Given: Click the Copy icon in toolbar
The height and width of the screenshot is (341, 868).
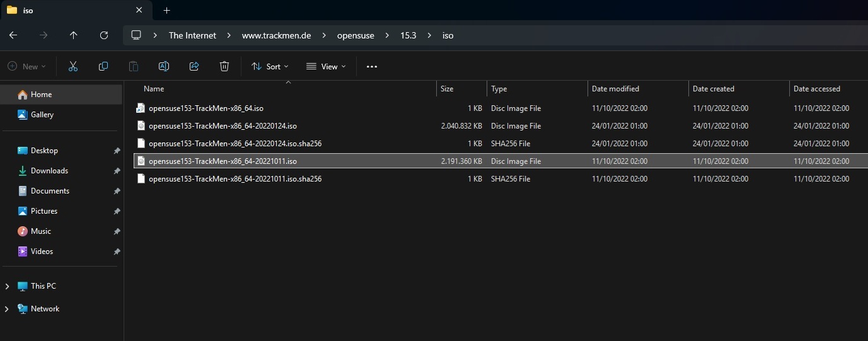Looking at the screenshot, I should (103, 66).
